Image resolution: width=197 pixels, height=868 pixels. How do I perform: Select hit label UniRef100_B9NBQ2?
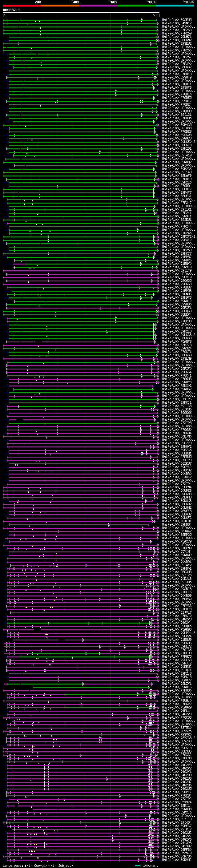(177, 162)
